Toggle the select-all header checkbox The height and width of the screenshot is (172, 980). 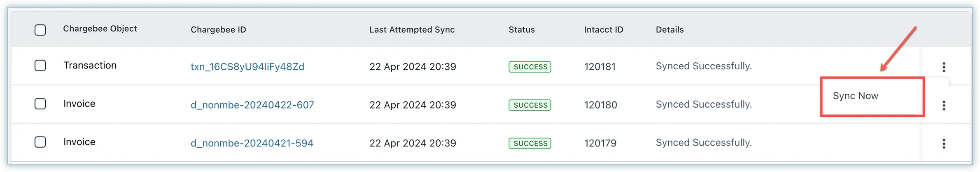click(40, 30)
